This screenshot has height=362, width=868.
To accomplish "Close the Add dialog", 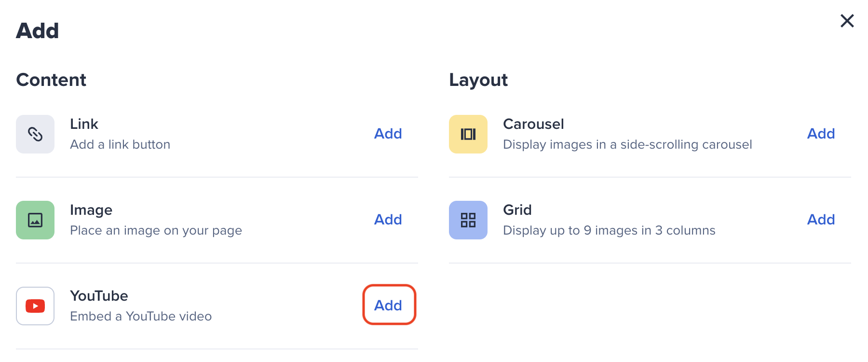I will pos(847,21).
